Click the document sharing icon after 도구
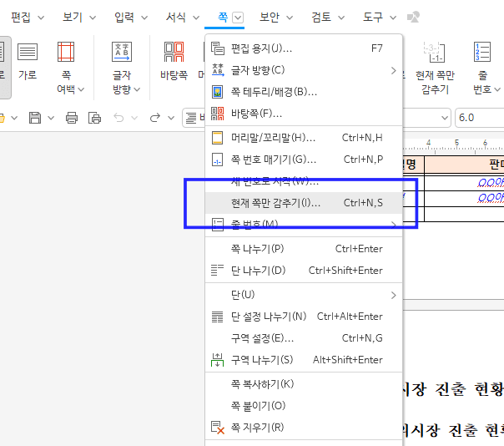The height and width of the screenshot is (446, 504). (413, 17)
